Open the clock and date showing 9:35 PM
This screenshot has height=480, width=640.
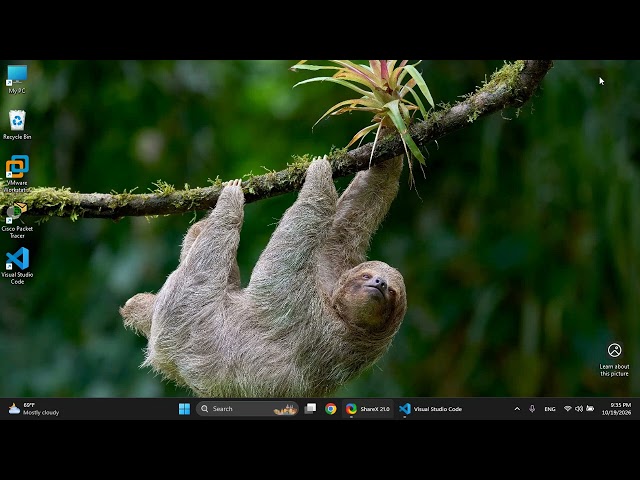617,409
